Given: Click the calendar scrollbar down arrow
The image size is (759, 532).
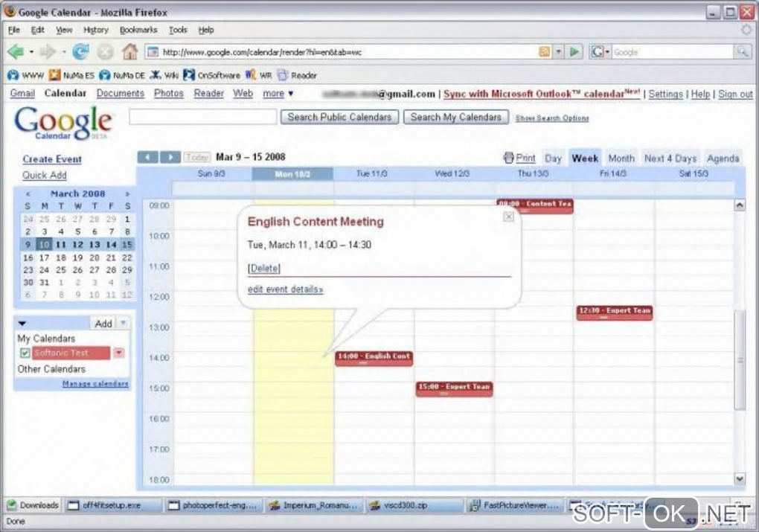Looking at the screenshot, I should (x=740, y=478).
